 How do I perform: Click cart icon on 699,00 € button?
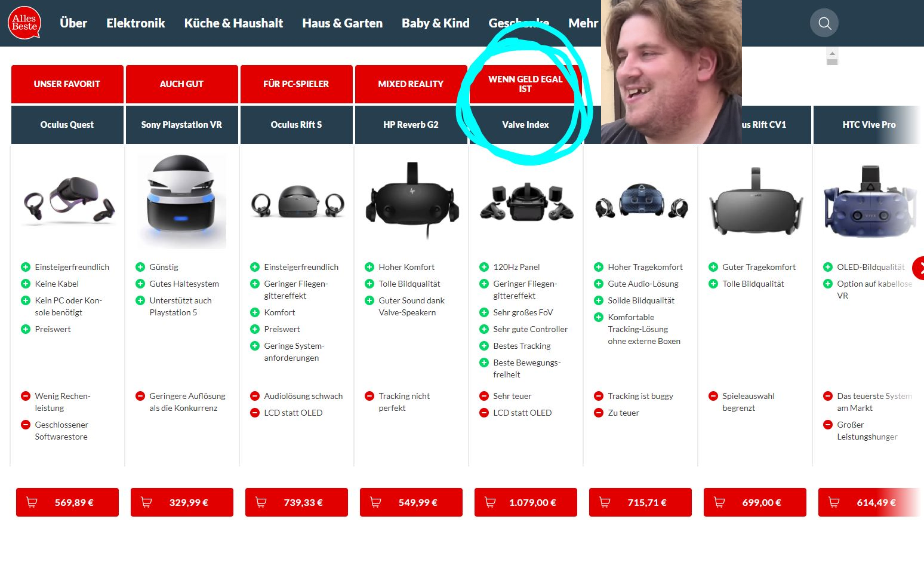[719, 502]
